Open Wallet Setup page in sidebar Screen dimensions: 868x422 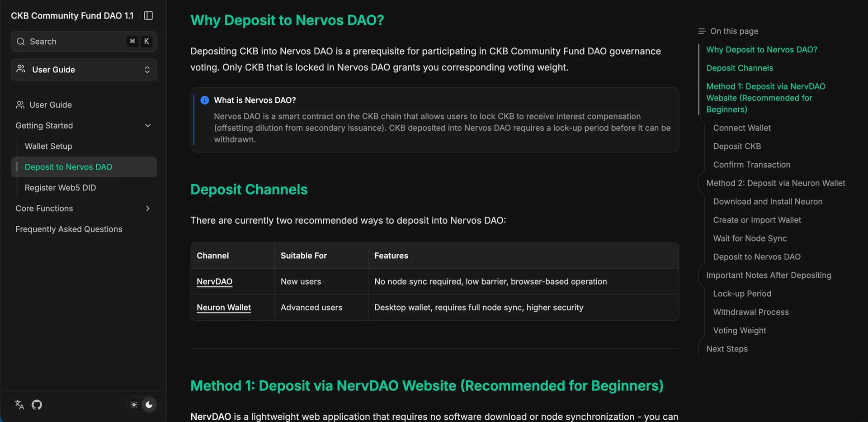click(48, 147)
